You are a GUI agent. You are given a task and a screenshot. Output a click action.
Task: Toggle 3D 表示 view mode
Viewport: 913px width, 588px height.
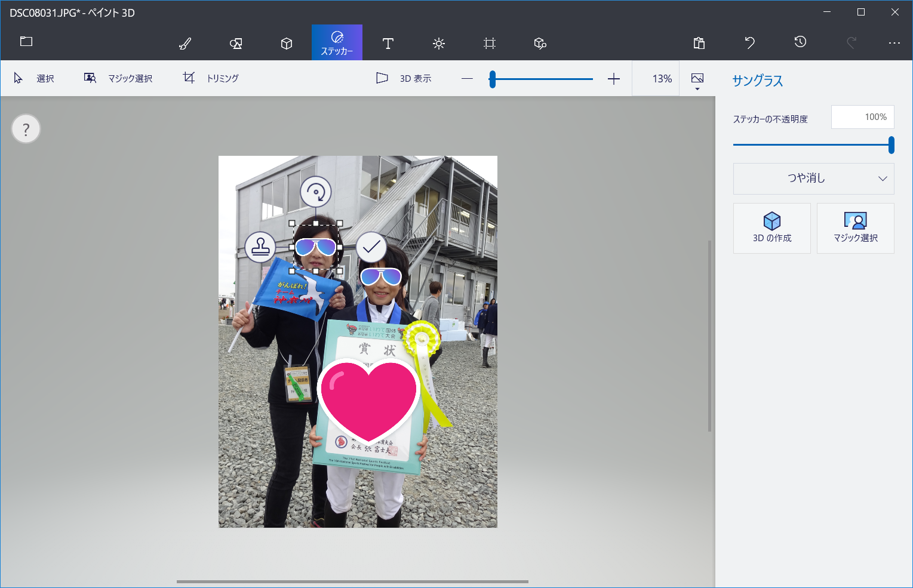[x=404, y=78]
